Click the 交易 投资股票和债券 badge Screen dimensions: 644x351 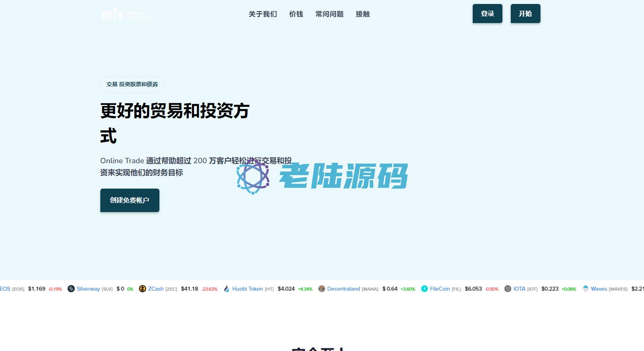[x=132, y=85]
